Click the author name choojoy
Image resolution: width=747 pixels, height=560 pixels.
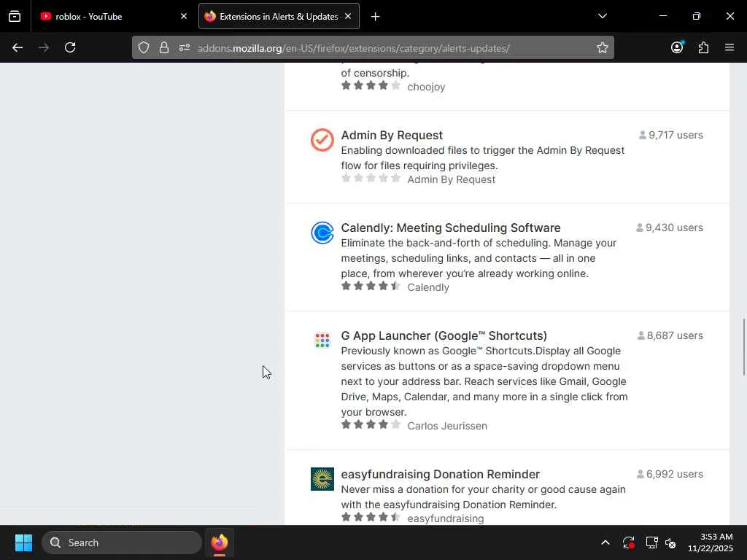[x=426, y=87]
